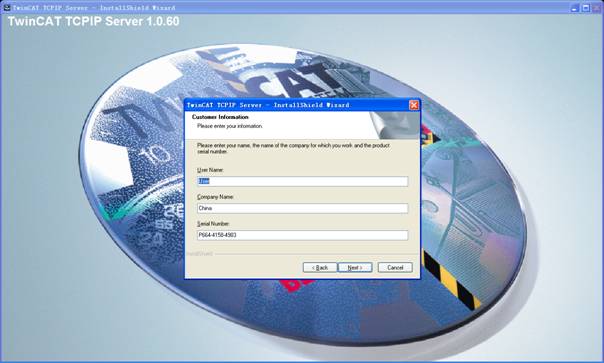The image size is (604, 363).
Task: Click the Serial Number label
Action: (213, 224)
